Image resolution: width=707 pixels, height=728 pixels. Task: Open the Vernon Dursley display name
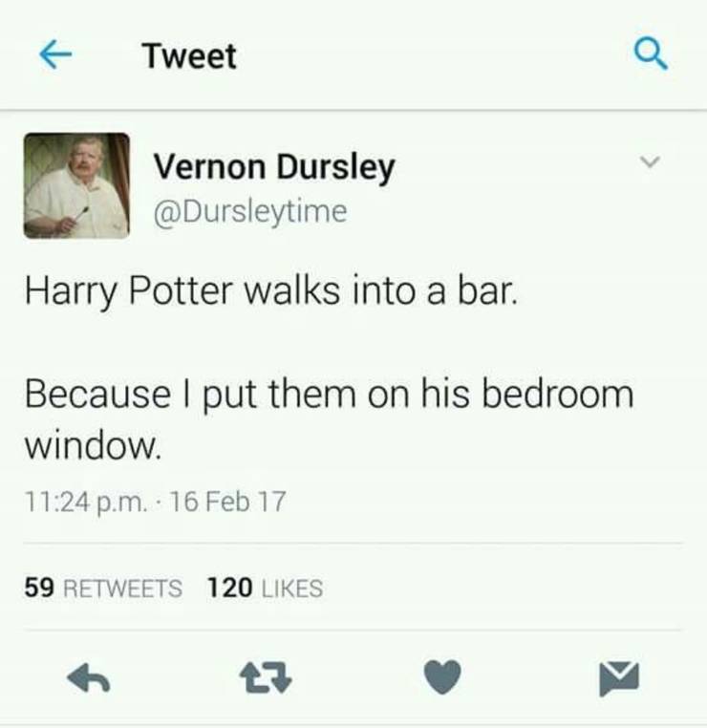coord(274,167)
